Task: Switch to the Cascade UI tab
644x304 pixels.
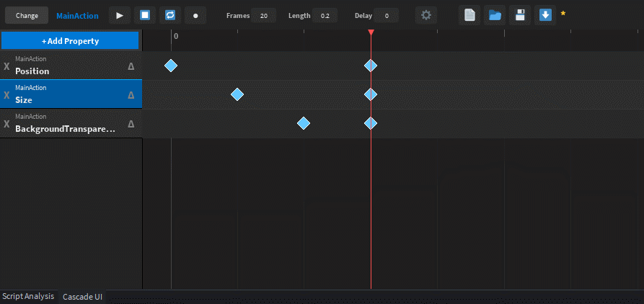Action: tap(82, 297)
